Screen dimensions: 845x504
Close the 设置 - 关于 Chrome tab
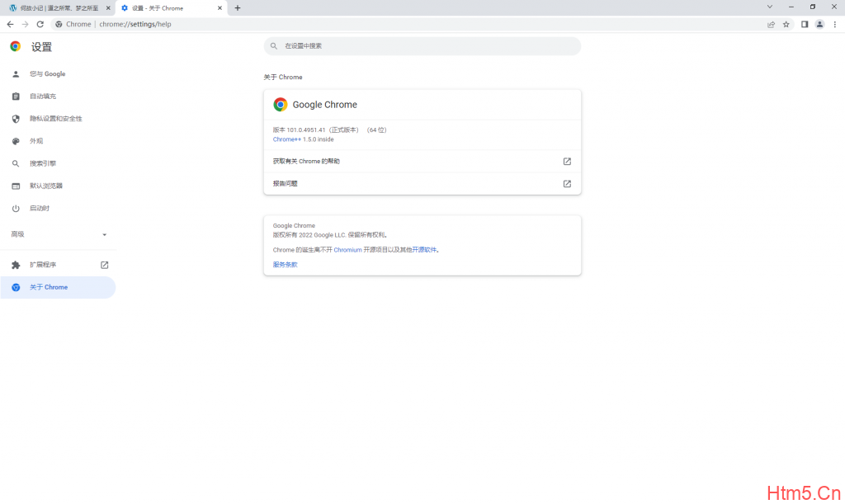click(220, 8)
